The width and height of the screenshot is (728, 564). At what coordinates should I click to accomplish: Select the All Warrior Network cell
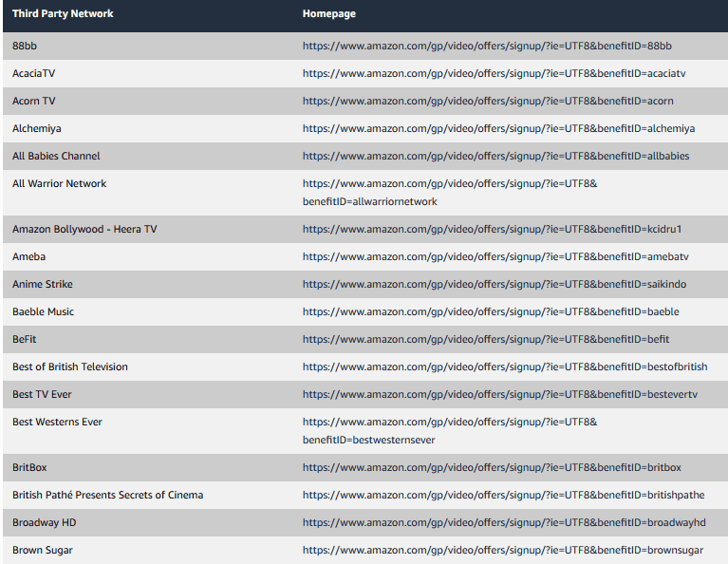pos(60,183)
